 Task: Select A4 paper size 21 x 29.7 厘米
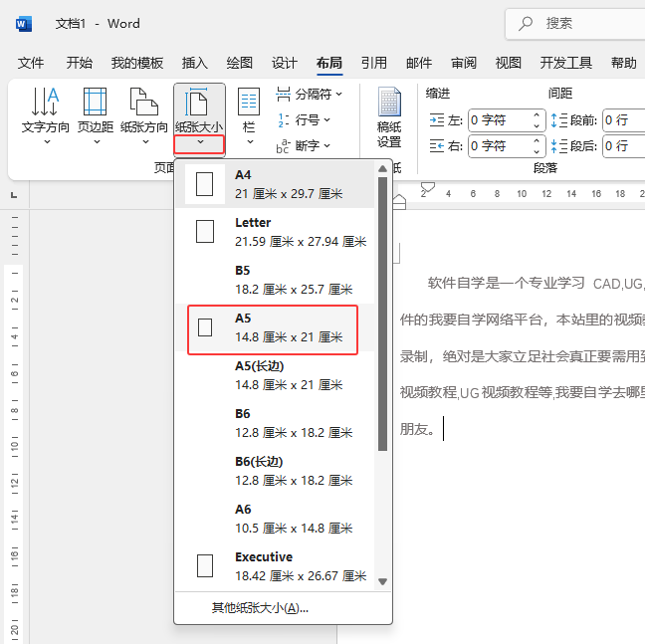(x=275, y=184)
